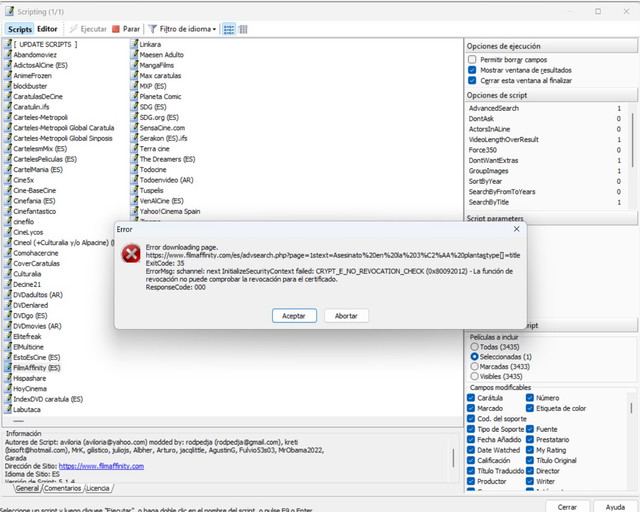640x512 pixels.
Task: Click script icon beside Culturalia
Action: [8, 274]
